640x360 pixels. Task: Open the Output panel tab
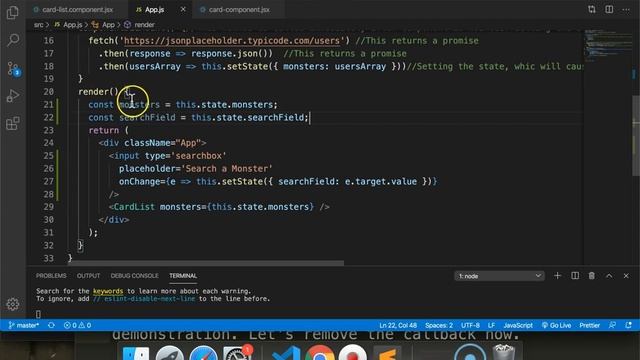[89, 276]
